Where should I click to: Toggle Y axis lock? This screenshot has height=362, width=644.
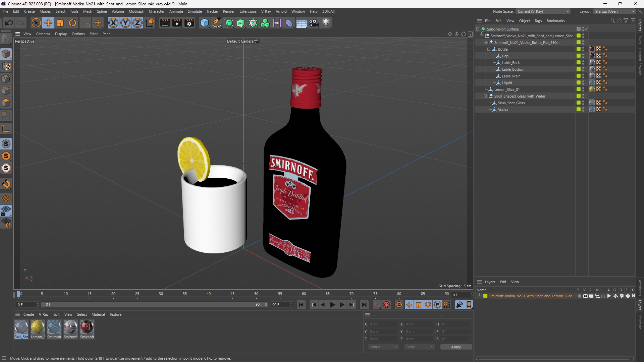[125, 23]
